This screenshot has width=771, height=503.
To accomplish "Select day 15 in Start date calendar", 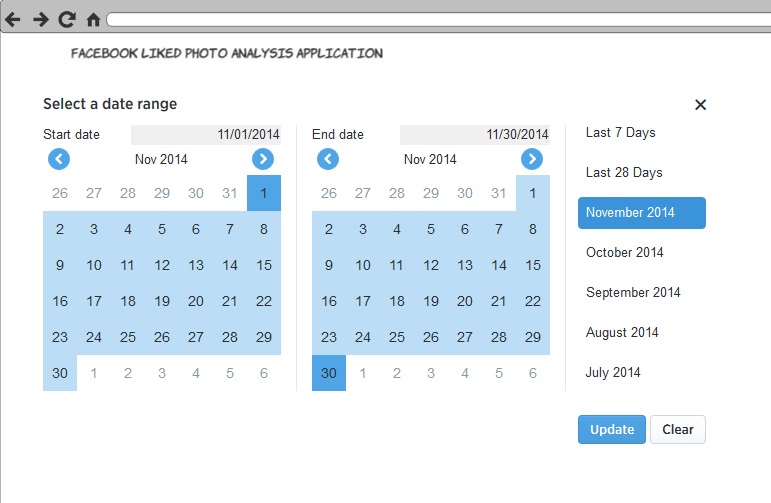I will click(264, 265).
